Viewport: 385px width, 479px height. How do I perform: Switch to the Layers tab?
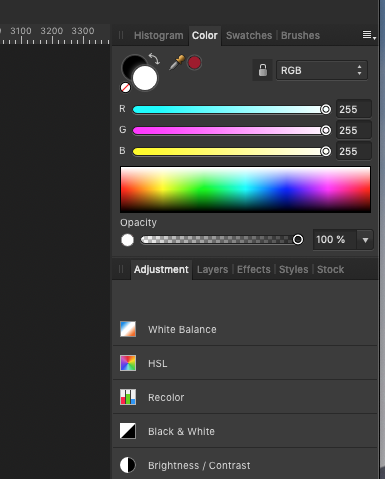click(212, 269)
